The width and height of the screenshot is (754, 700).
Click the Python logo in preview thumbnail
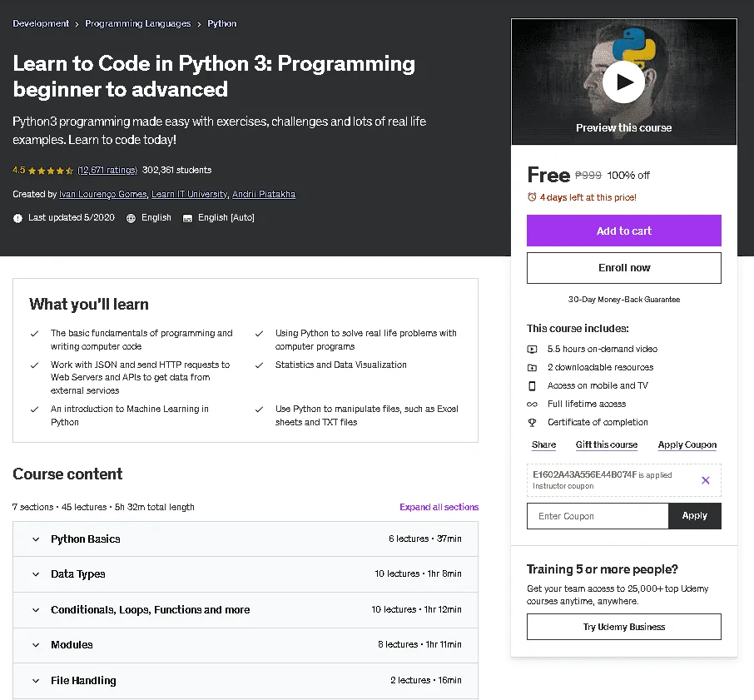pos(635,46)
